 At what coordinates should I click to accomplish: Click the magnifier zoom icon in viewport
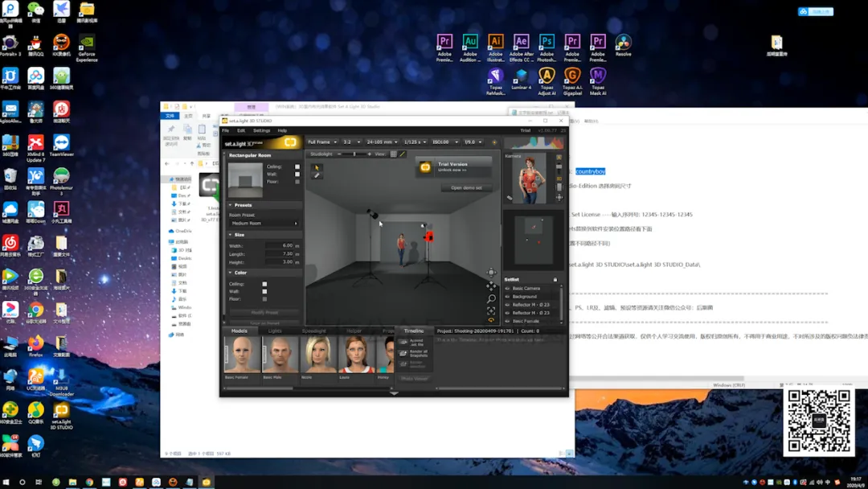click(x=491, y=298)
